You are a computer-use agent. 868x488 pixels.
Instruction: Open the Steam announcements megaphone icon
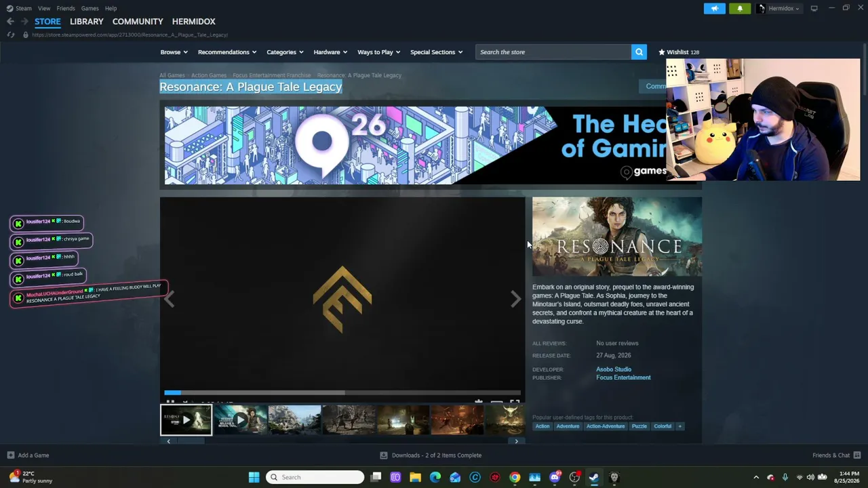click(715, 8)
